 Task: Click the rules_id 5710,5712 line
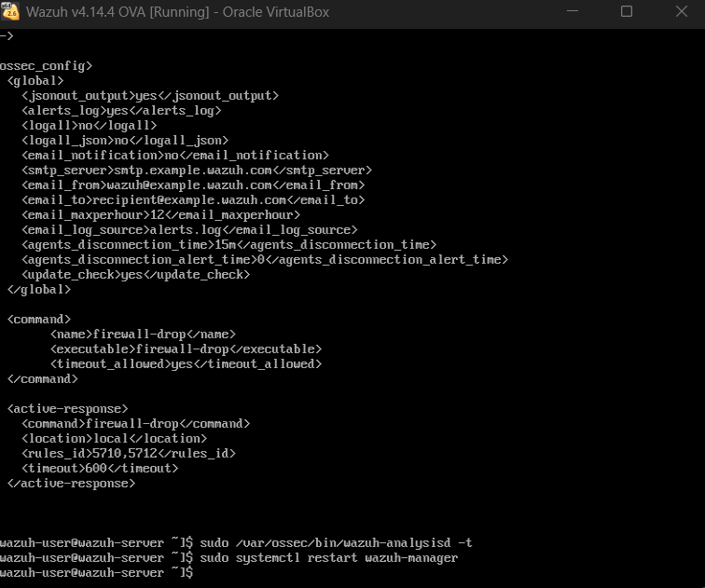click(x=129, y=453)
